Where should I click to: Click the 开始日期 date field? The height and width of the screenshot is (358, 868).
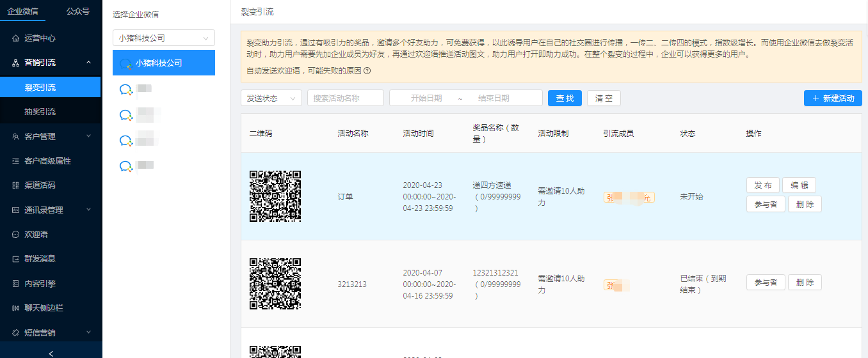[x=426, y=98]
